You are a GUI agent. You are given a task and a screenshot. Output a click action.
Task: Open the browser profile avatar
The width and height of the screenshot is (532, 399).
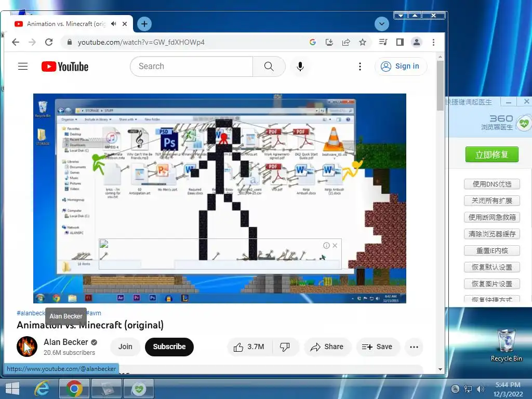click(x=416, y=42)
